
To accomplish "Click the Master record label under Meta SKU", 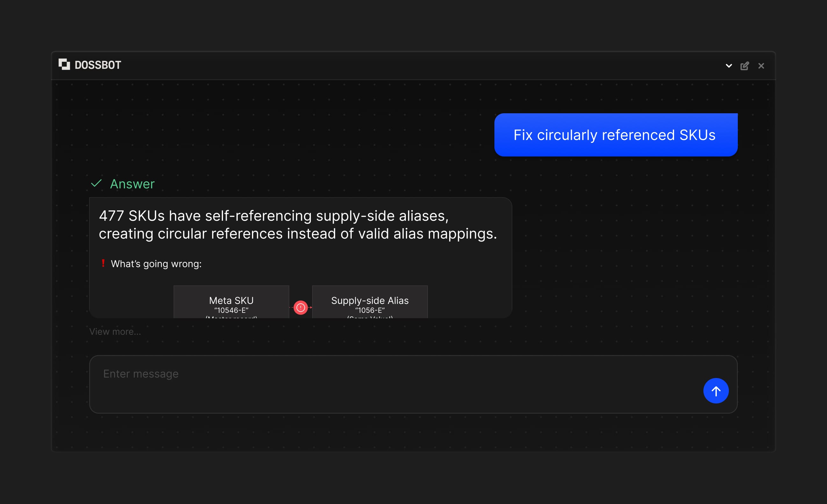I will click(231, 318).
